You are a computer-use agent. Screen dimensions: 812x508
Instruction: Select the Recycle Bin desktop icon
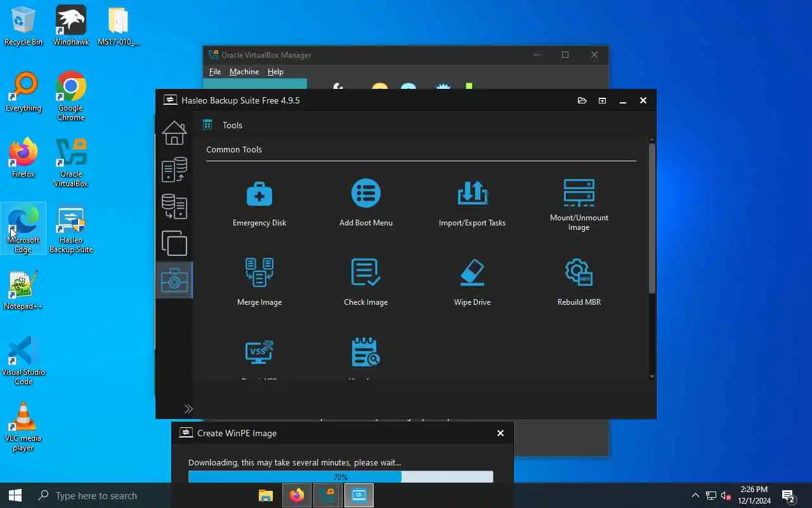23,27
